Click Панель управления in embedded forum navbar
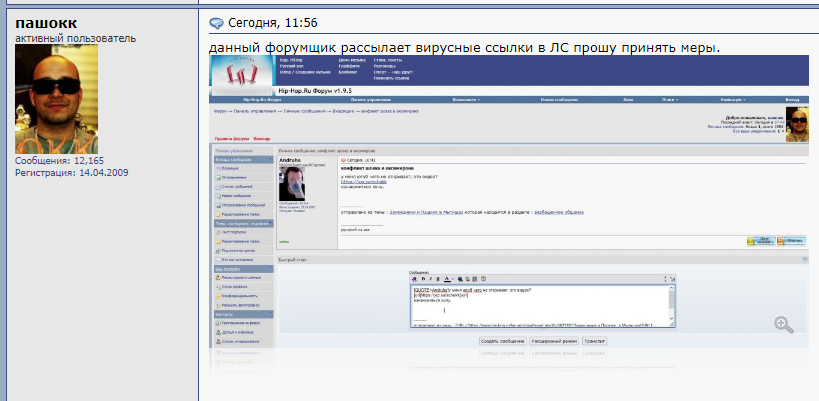 click(x=370, y=99)
